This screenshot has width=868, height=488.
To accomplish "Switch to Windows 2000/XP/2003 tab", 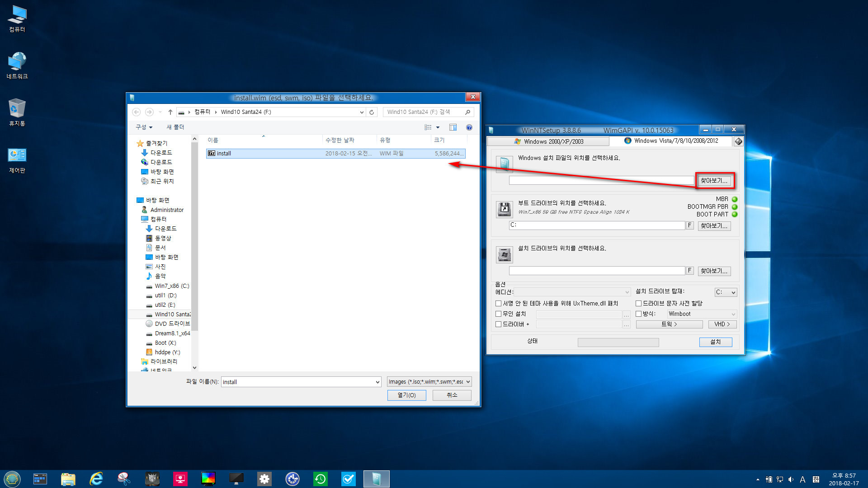I will point(548,141).
